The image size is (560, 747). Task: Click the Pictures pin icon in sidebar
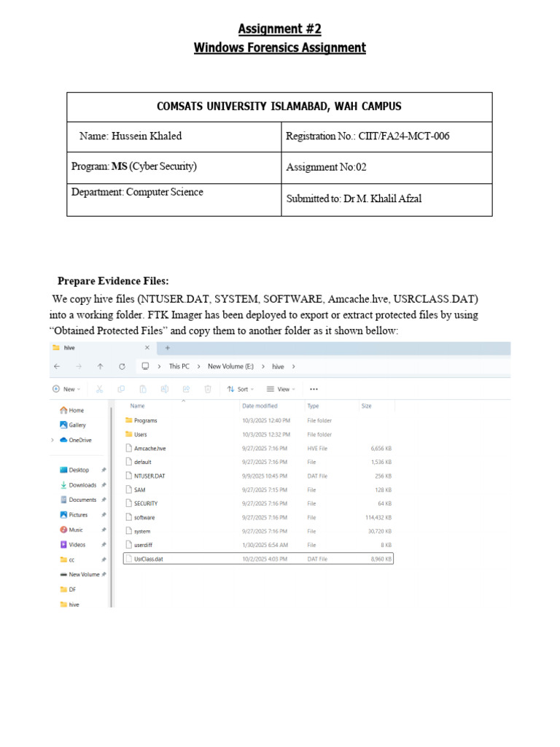tap(104, 515)
